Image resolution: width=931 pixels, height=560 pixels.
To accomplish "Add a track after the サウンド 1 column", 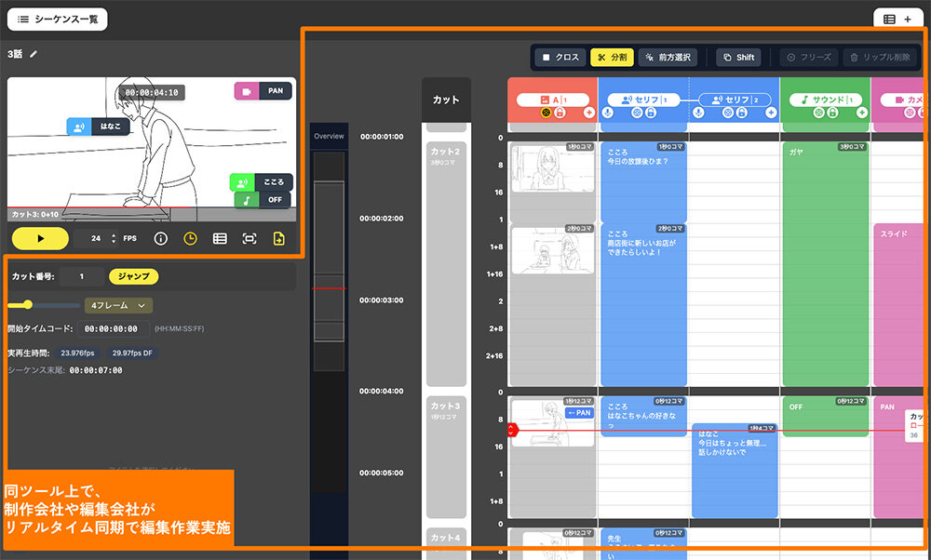I will [x=861, y=113].
